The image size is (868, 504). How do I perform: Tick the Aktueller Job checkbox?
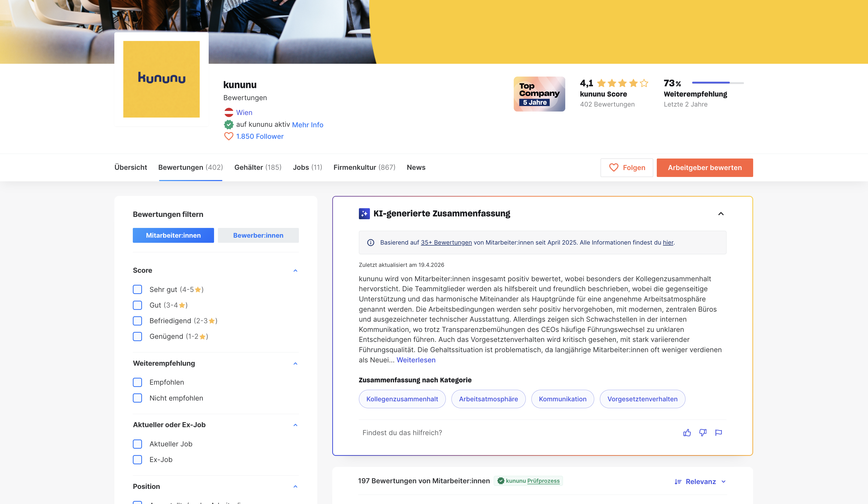click(x=137, y=444)
